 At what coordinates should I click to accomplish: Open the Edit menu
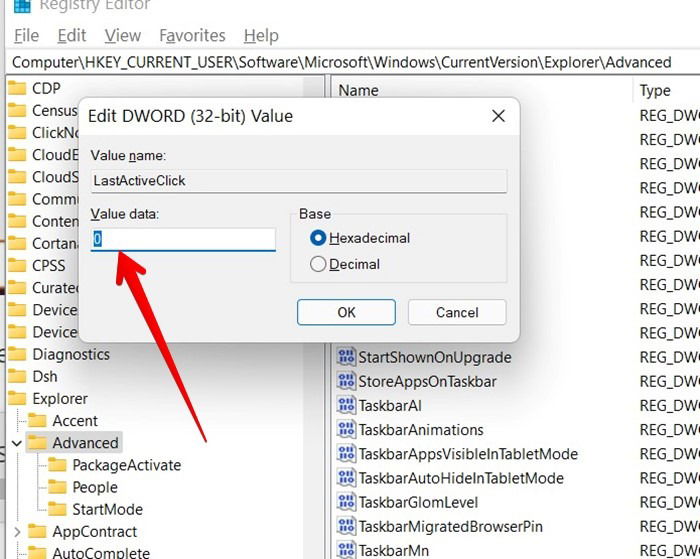71,36
